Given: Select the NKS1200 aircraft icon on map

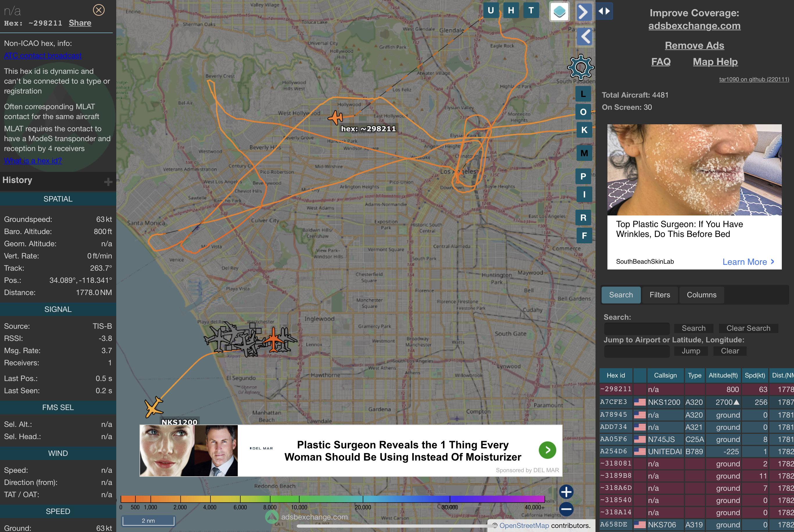Looking at the screenshot, I should tap(154, 407).
